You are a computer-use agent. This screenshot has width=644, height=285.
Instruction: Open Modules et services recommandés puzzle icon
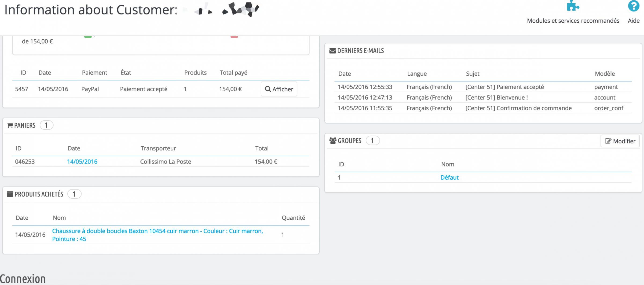pos(573,6)
